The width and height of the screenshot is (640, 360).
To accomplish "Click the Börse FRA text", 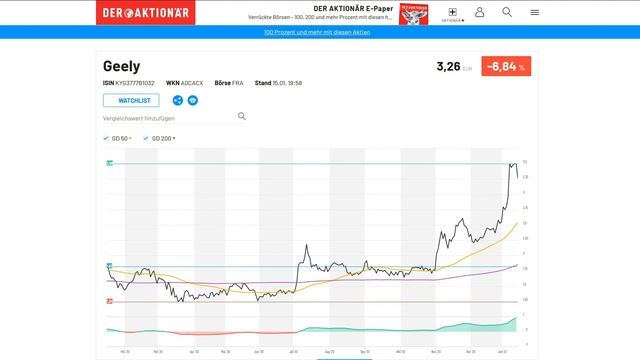I will [x=229, y=83].
